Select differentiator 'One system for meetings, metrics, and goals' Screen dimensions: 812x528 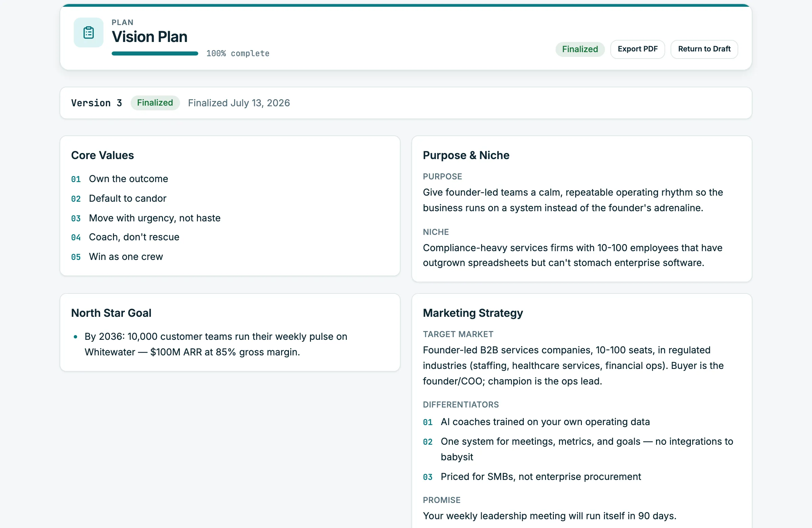(587, 449)
